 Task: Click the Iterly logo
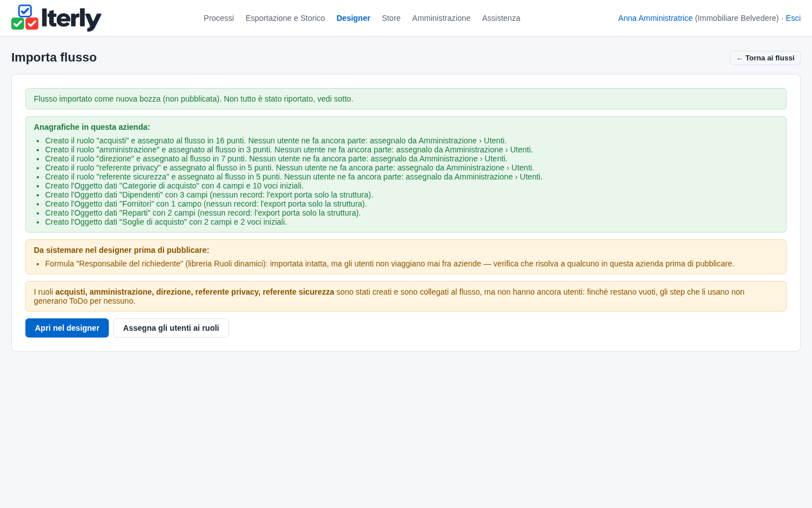point(56,18)
